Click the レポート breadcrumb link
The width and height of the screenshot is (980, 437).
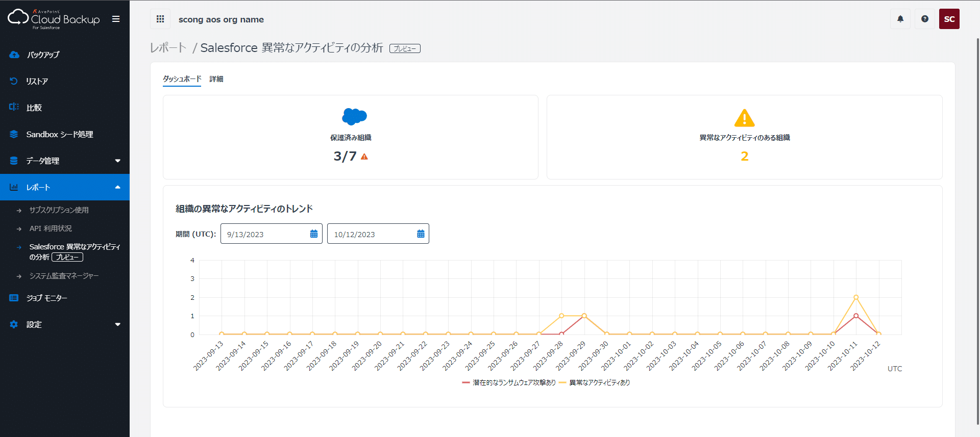pos(168,48)
